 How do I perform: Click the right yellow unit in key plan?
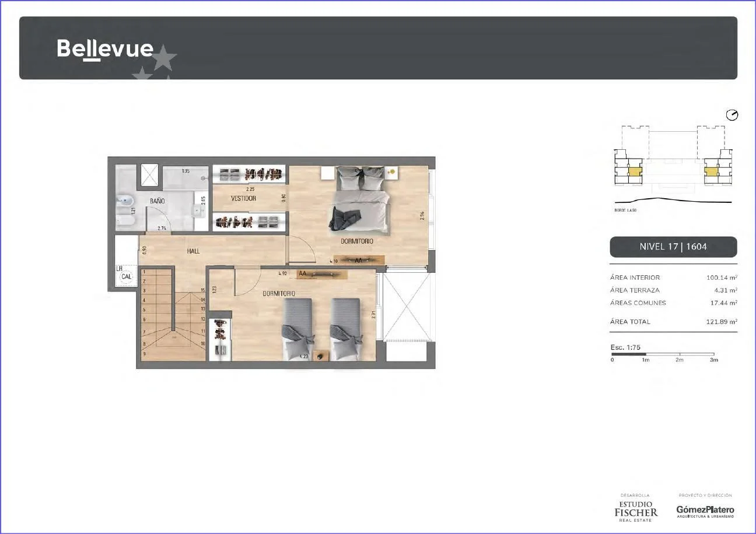(710, 172)
